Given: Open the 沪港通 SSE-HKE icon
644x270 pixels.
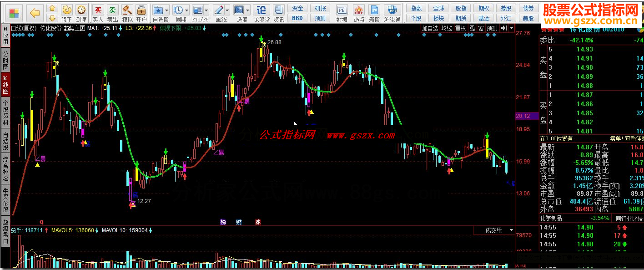Looking at the screenshot, I should click(392, 13).
